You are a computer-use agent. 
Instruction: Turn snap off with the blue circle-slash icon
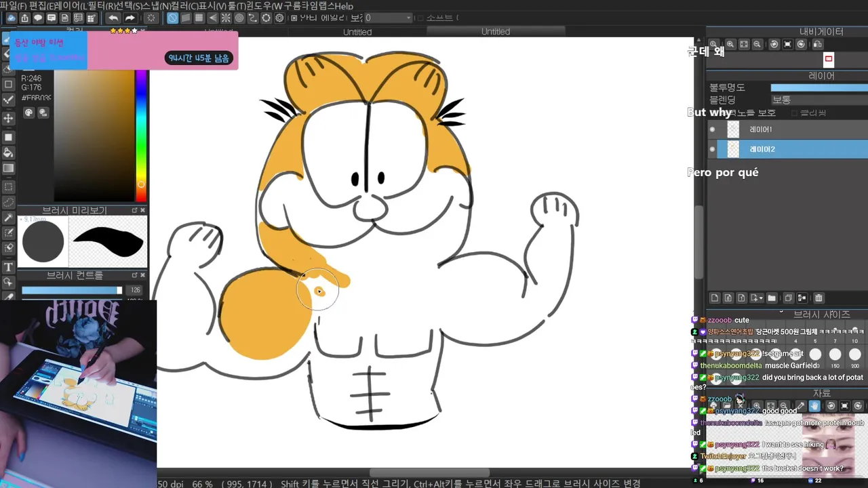pos(172,18)
